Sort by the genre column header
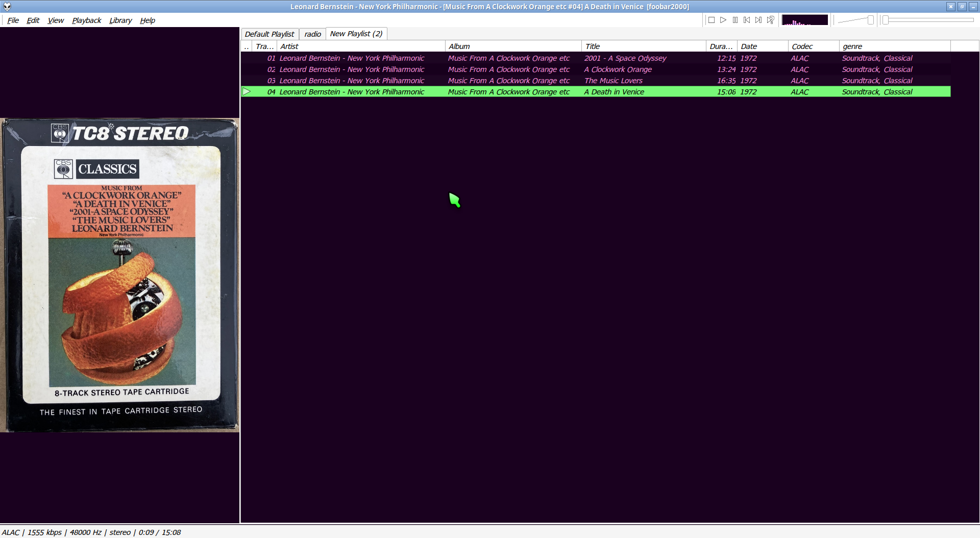 point(895,46)
